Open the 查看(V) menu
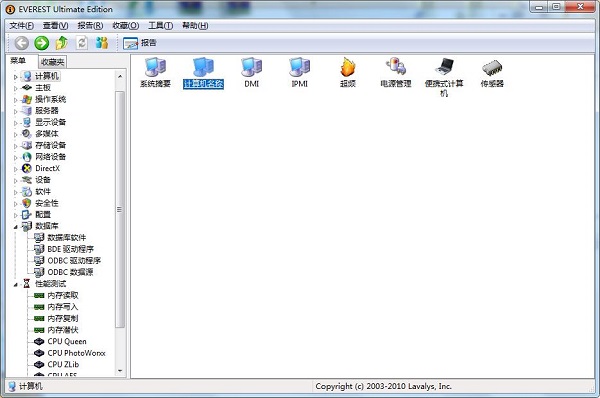600x398 pixels. click(x=55, y=26)
